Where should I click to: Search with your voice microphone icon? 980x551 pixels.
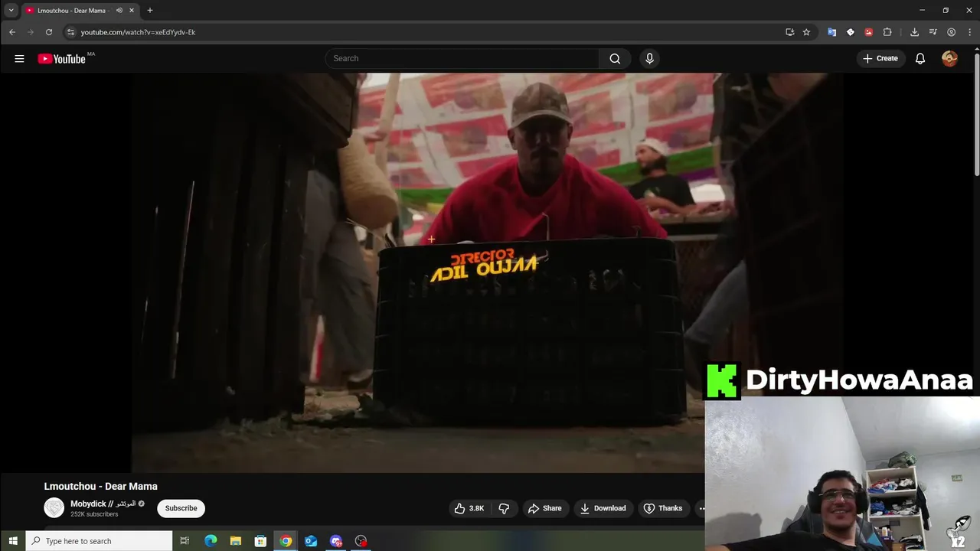[649, 59]
